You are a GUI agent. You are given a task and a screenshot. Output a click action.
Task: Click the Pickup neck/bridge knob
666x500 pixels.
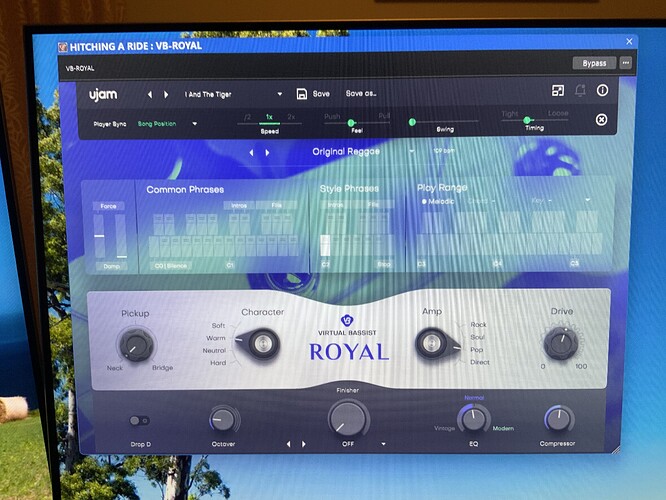coord(136,345)
